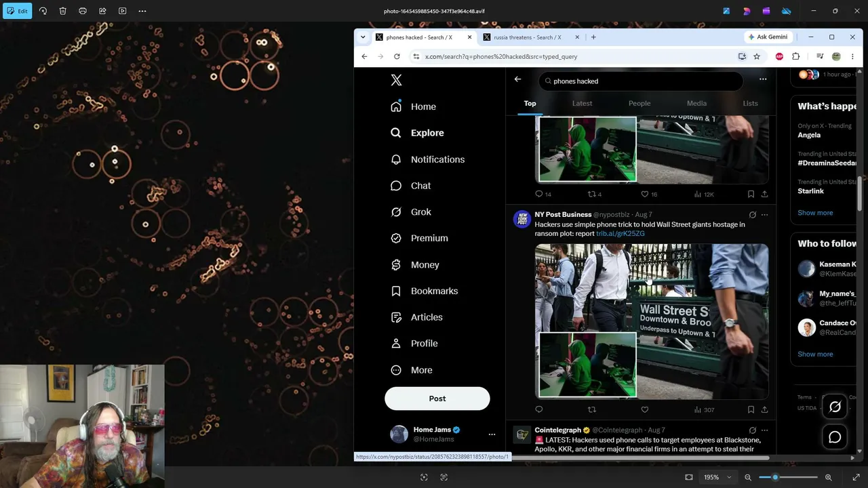Open the trib.al/grK25ZG link
The width and height of the screenshot is (868, 488).
pyautogui.click(x=620, y=234)
